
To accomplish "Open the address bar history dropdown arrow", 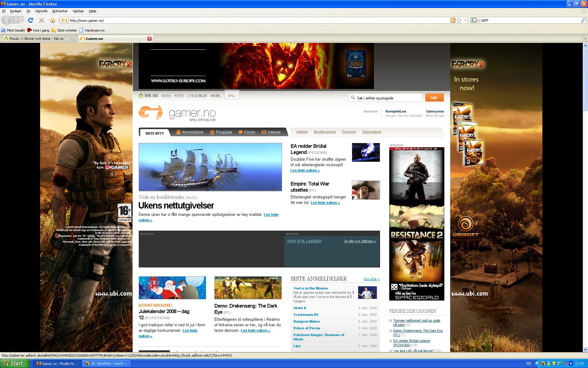I will point(466,20).
